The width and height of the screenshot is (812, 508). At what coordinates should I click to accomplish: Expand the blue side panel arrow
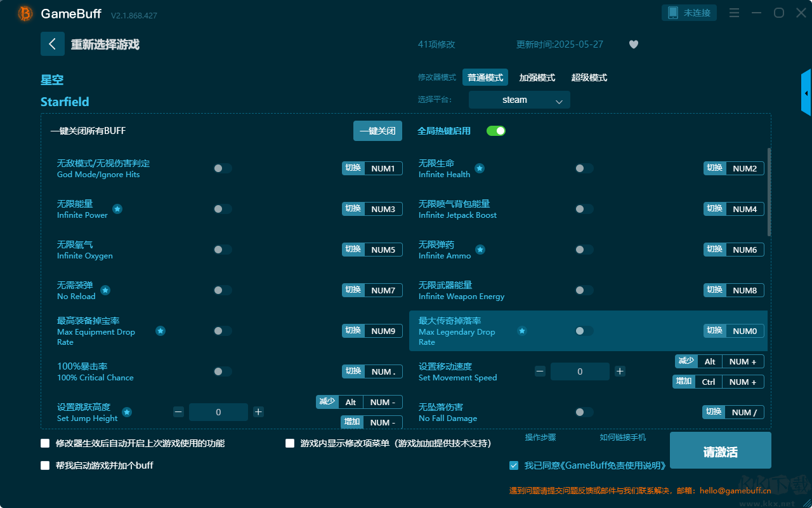coord(806,93)
